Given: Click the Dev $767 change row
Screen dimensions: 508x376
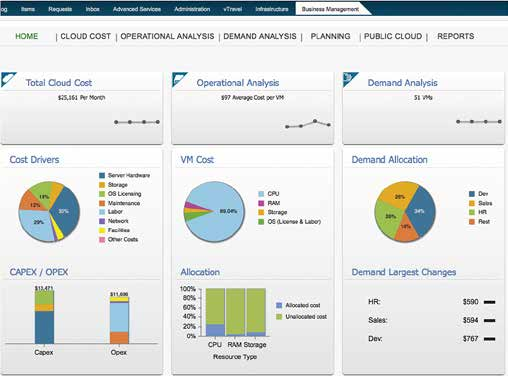Looking at the screenshot, I should click(x=431, y=339).
